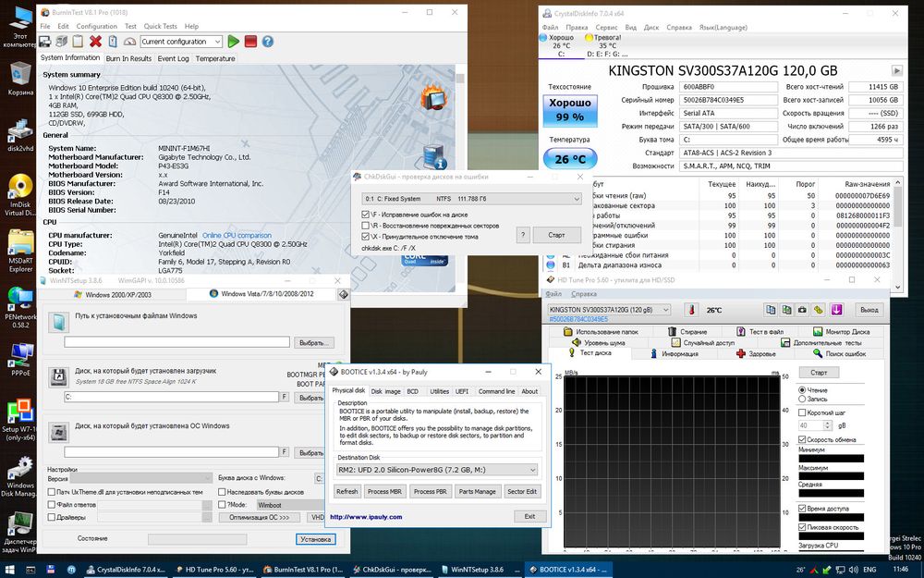924x578 pixels.
Task: Click the red X clear results icon
Action: click(95, 42)
